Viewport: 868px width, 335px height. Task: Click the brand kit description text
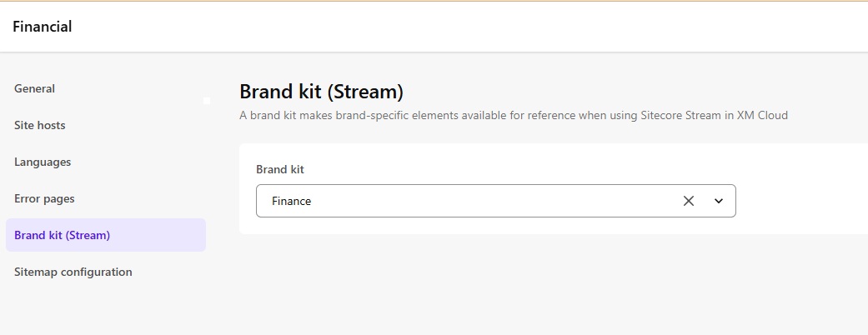coord(513,115)
